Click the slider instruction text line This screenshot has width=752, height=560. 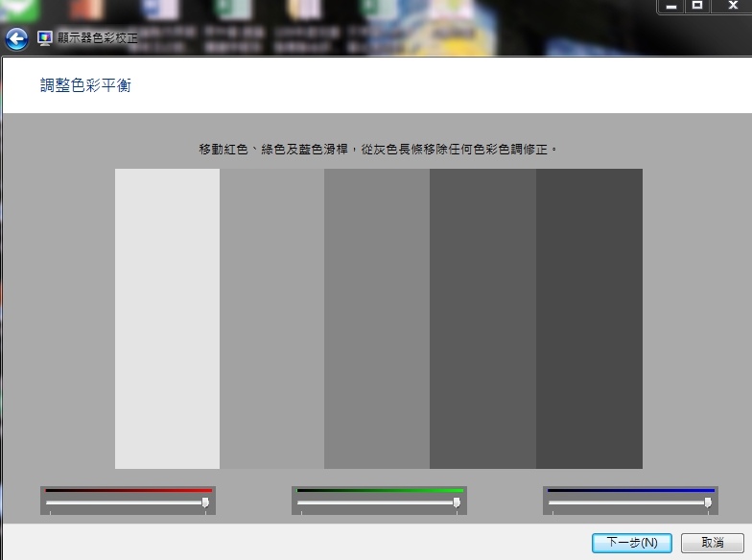(378, 150)
